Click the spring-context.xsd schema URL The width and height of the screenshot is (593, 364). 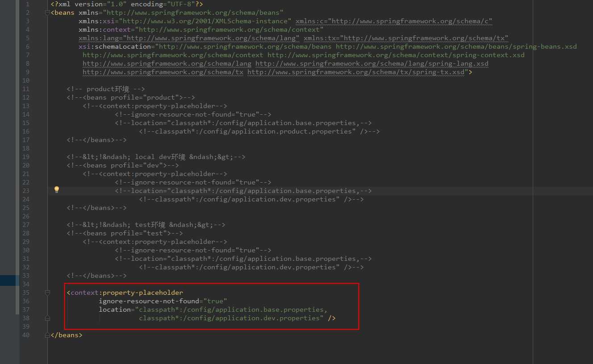[x=396, y=55]
